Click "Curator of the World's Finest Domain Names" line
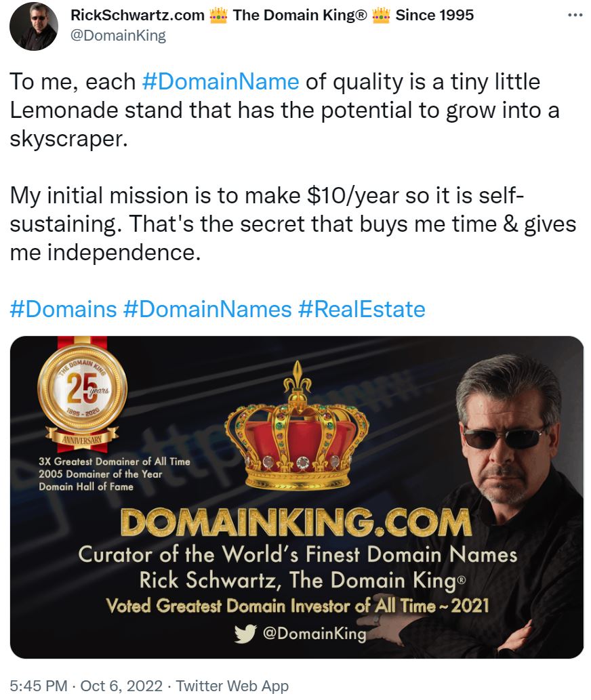This screenshot has width=591, height=700. click(x=298, y=554)
